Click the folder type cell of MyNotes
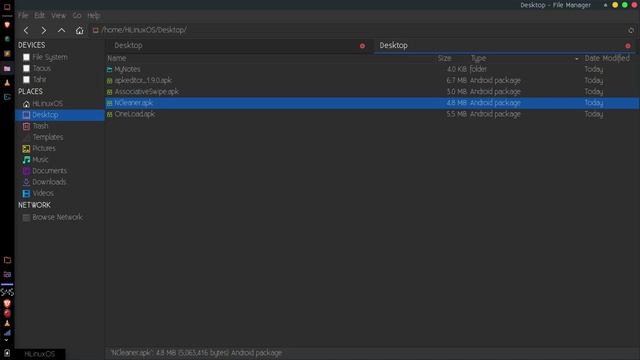Screen dimensions: 640x360 pos(478,69)
